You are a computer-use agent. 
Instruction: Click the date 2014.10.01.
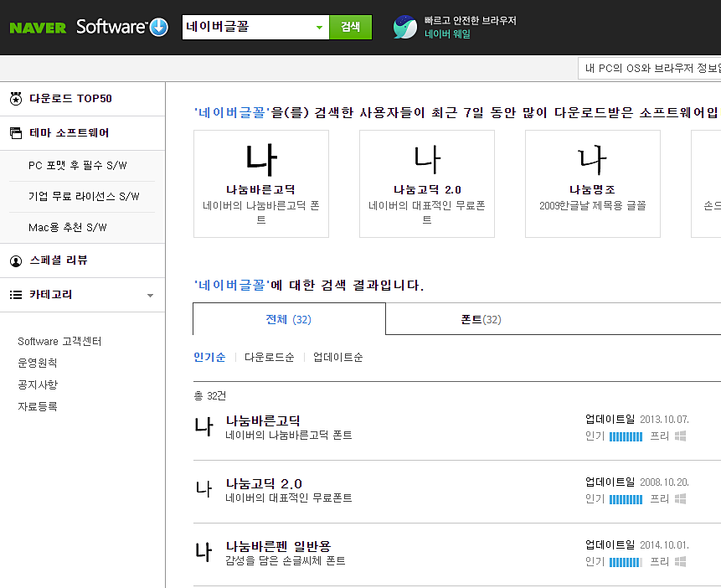pyautogui.click(x=664, y=545)
